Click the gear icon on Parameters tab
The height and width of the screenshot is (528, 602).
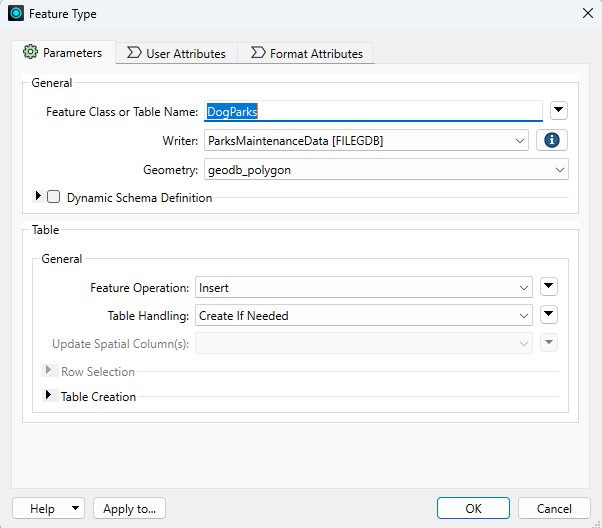pyautogui.click(x=30, y=53)
